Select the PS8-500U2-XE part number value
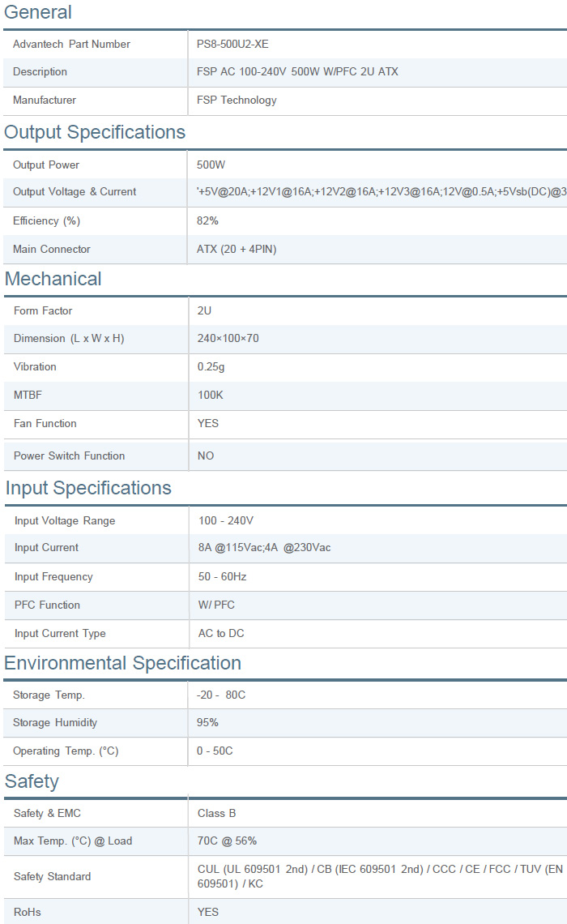Screen dimensions: 567x924 tap(232, 44)
